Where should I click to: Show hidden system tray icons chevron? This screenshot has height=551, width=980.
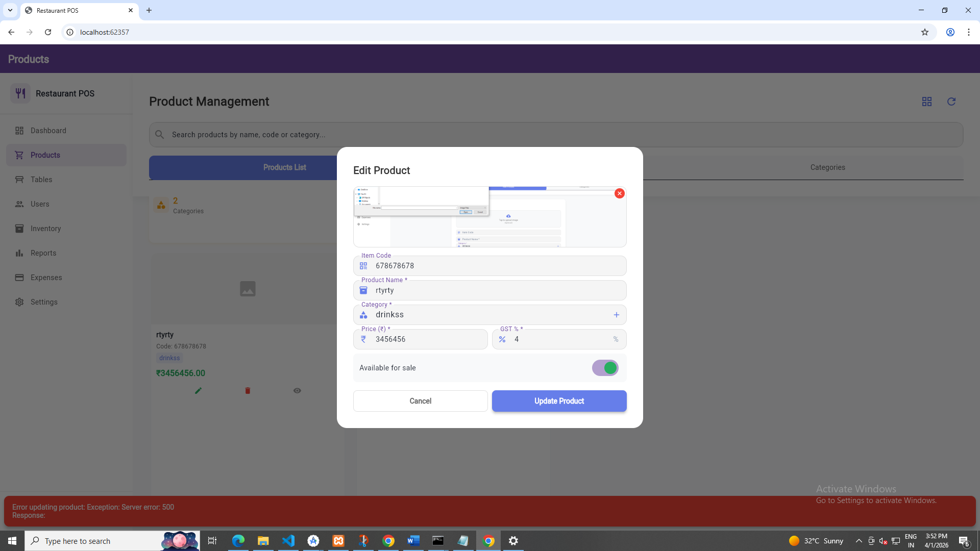tap(859, 541)
